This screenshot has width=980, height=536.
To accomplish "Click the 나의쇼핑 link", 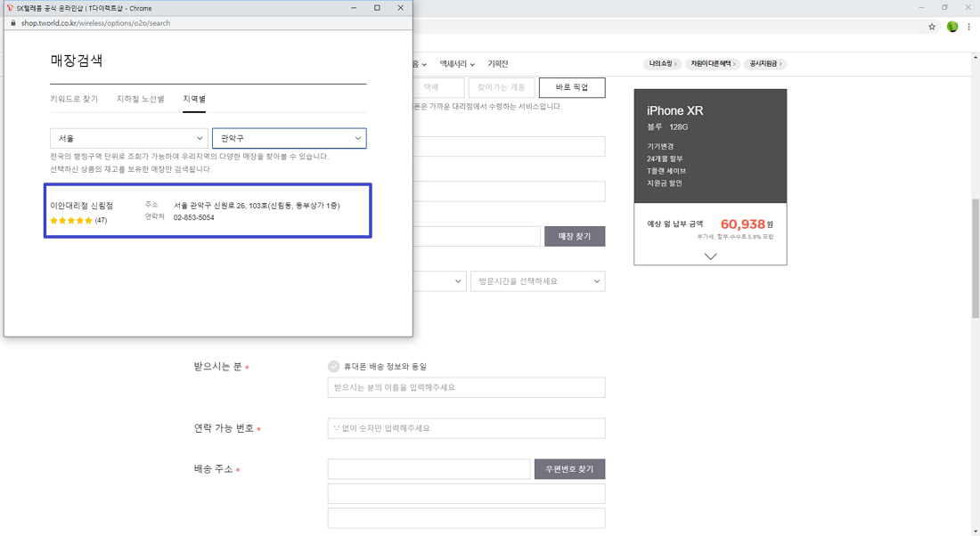I will pyautogui.click(x=663, y=64).
